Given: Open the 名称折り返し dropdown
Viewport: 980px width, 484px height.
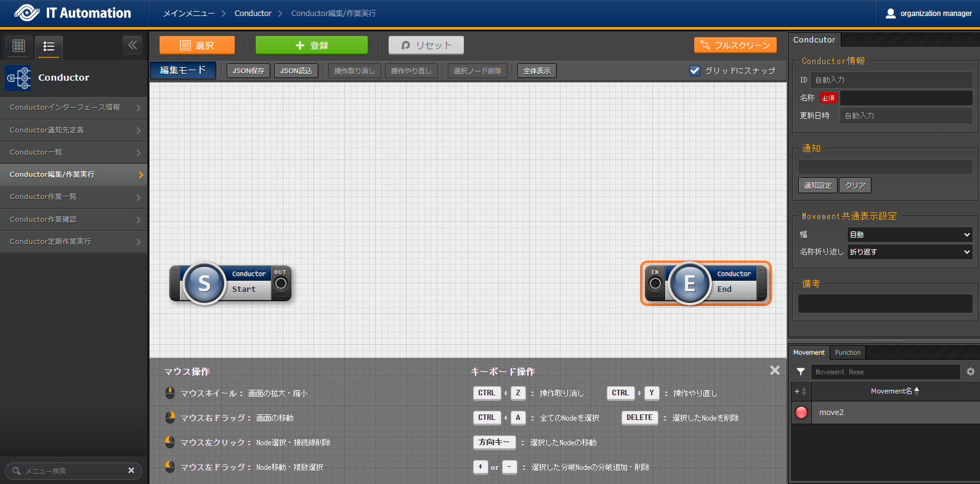Looking at the screenshot, I should point(909,252).
